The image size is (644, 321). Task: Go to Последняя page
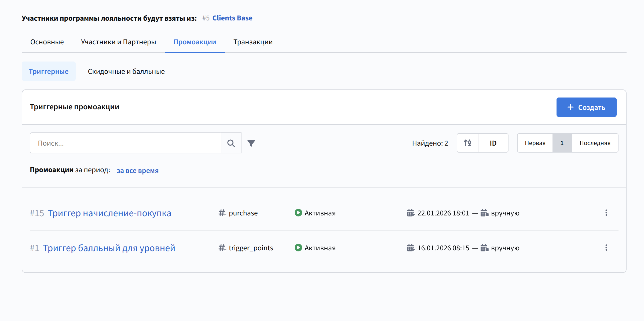(595, 143)
